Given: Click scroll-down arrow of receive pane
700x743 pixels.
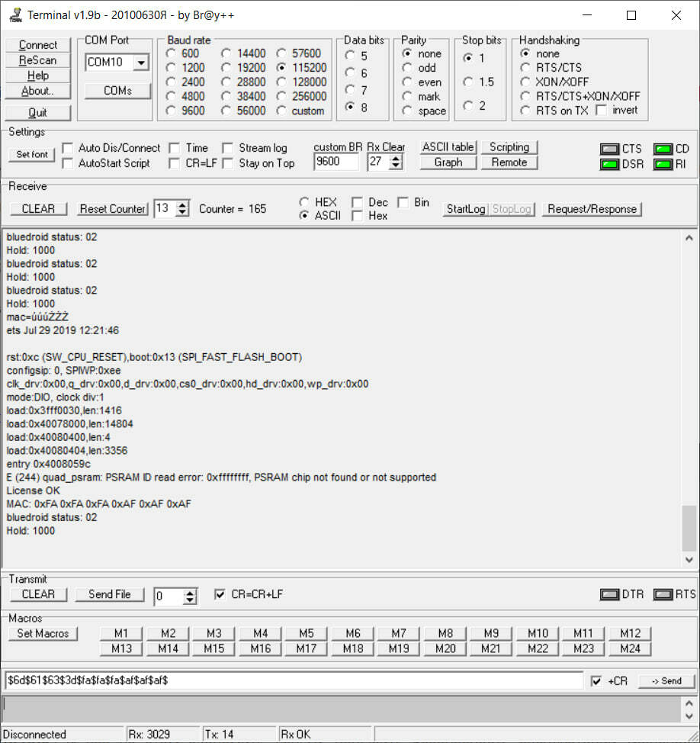Looking at the screenshot, I should point(689,560).
